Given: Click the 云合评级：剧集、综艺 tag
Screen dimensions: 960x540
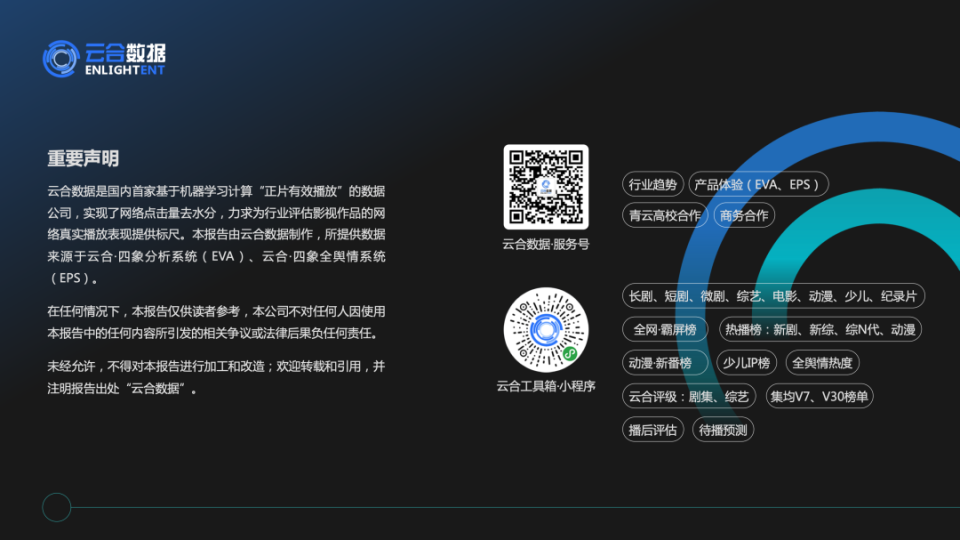Looking at the screenshot, I should point(689,397).
